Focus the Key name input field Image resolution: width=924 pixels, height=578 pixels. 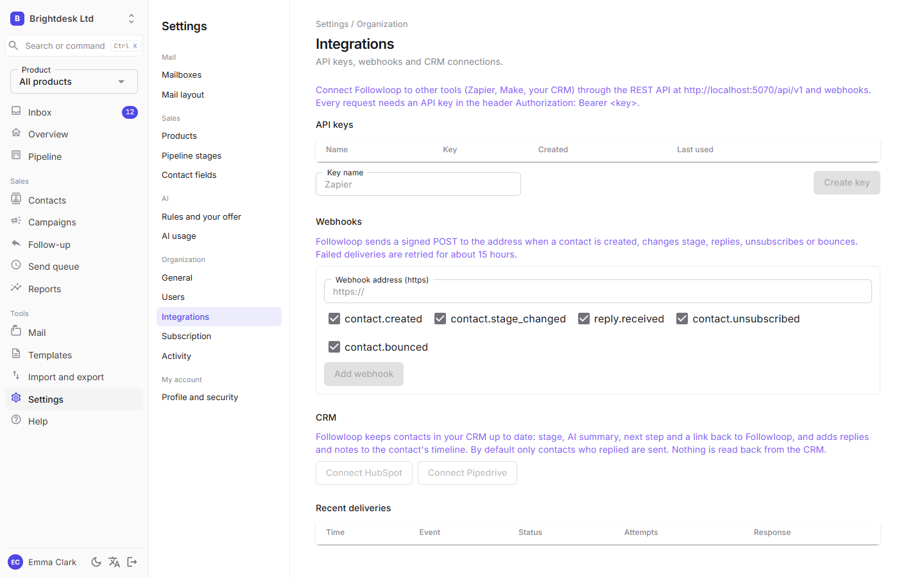click(418, 184)
